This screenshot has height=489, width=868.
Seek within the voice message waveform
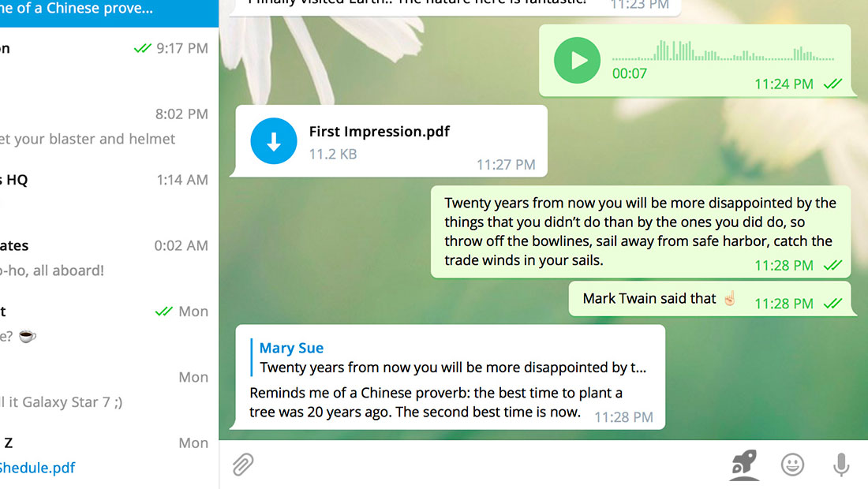723,51
